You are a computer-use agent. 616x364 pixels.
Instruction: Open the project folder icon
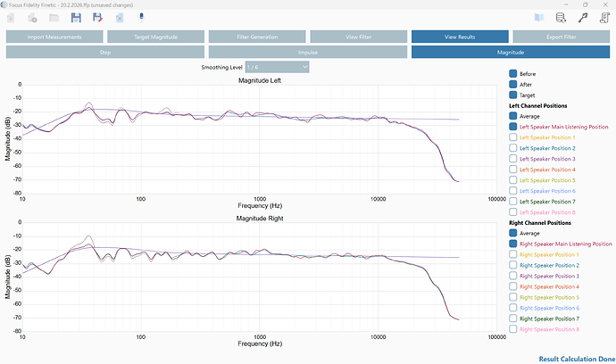tap(54, 18)
